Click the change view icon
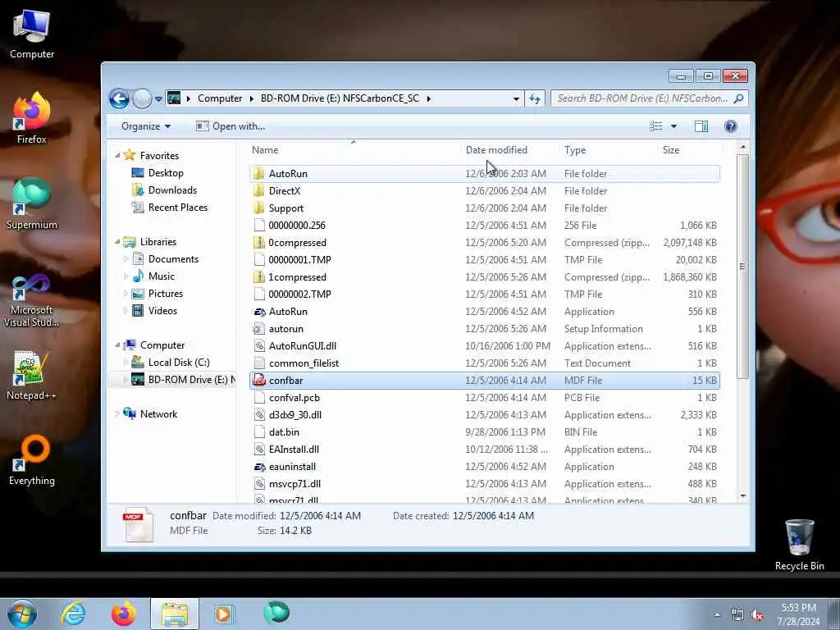 point(656,126)
